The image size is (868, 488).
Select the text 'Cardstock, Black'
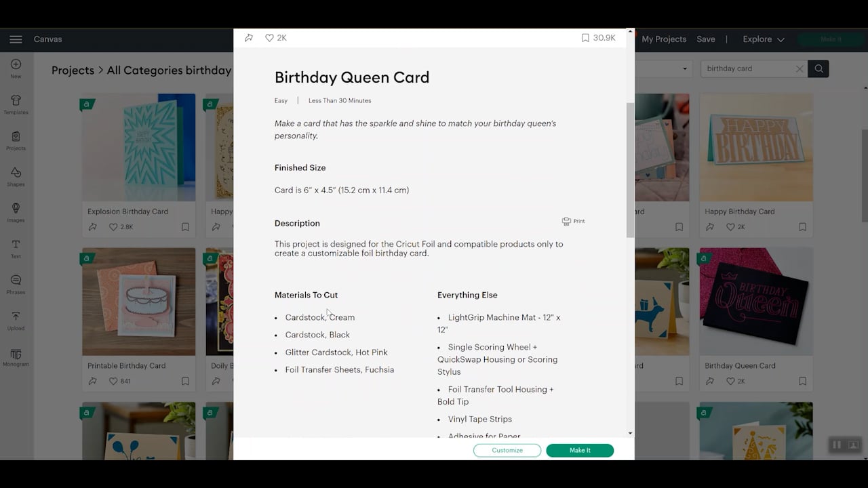point(317,335)
